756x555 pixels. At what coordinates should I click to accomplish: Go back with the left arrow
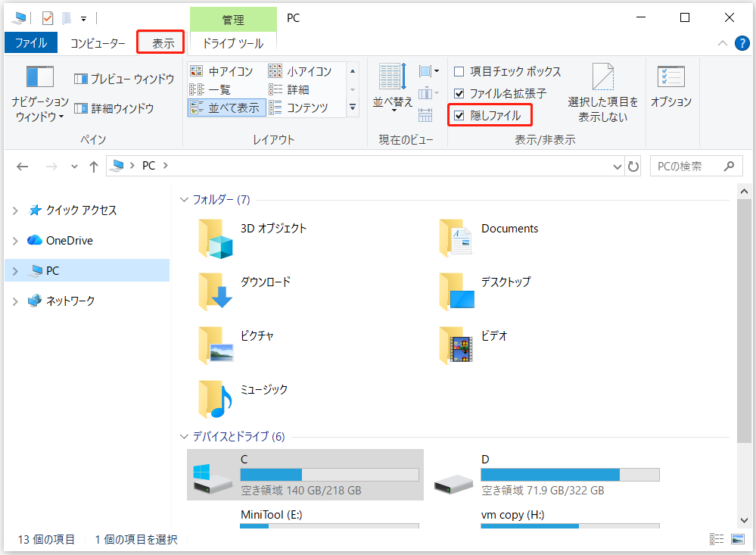point(22,167)
